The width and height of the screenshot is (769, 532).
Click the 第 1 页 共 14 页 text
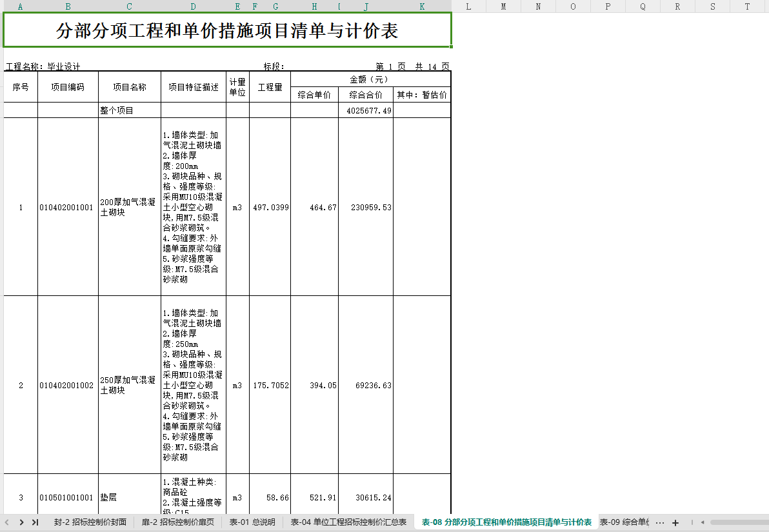[412, 66]
